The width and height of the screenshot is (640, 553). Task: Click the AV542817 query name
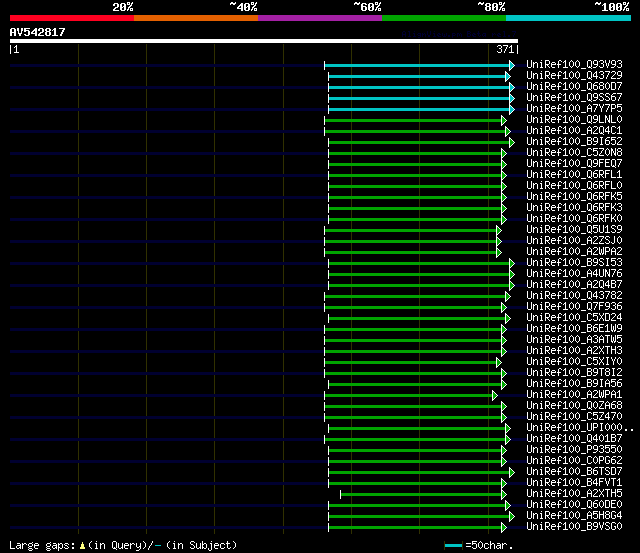tap(38, 32)
